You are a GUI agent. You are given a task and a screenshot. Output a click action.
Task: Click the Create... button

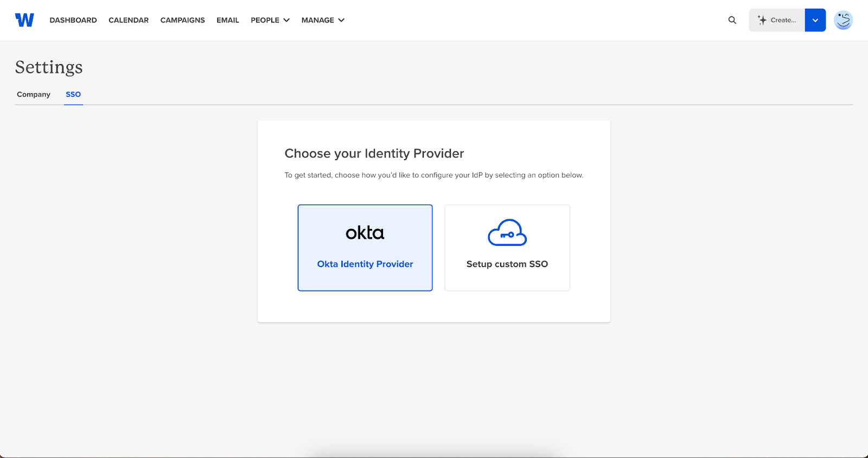coord(777,20)
